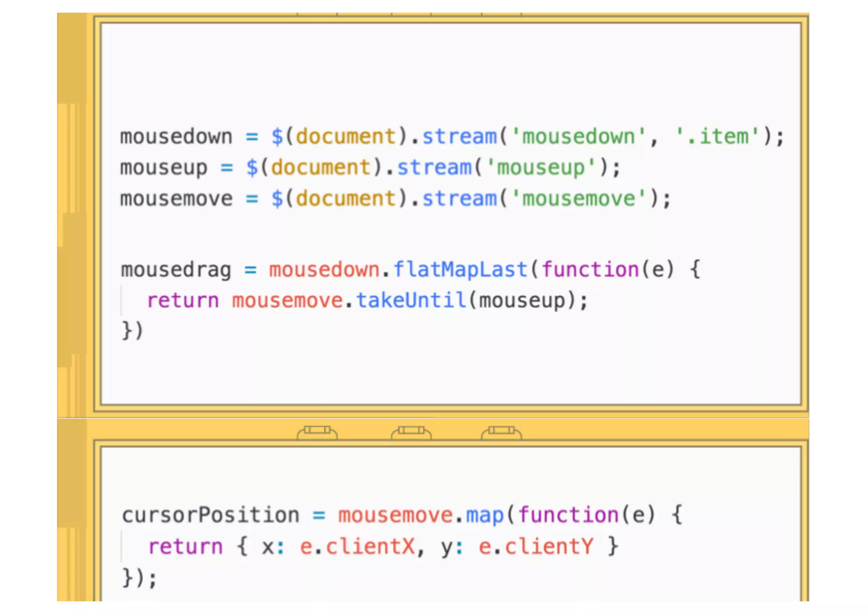Click the function keyword on the cursorPosition line
This screenshot has height=614, width=868.
tap(568, 515)
